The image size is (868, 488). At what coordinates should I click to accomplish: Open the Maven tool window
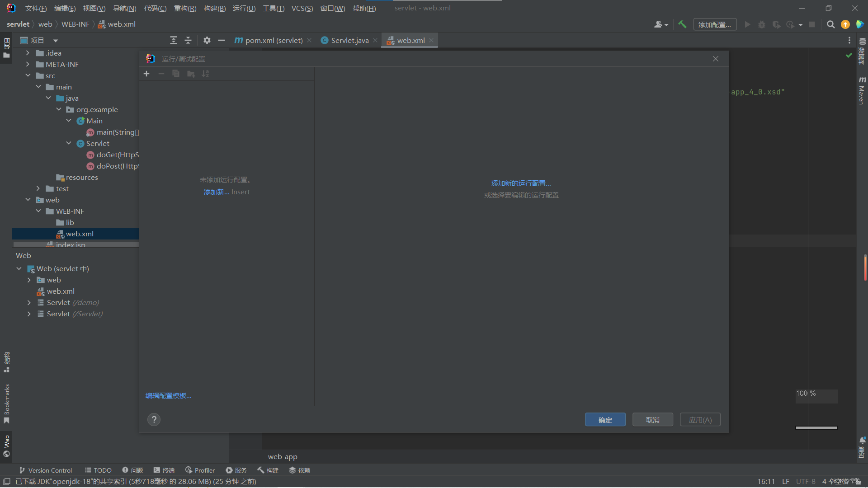coord(862,90)
